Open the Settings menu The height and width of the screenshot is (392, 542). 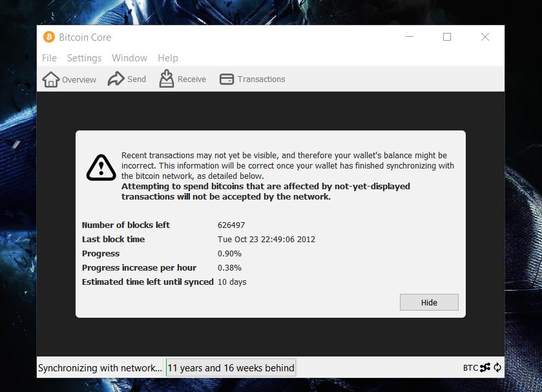85,57
